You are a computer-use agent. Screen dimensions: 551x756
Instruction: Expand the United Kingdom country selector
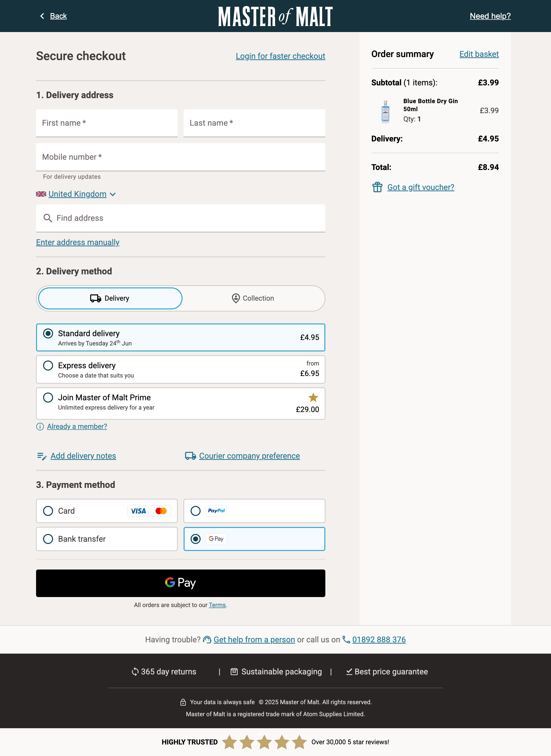(x=77, y=194)
